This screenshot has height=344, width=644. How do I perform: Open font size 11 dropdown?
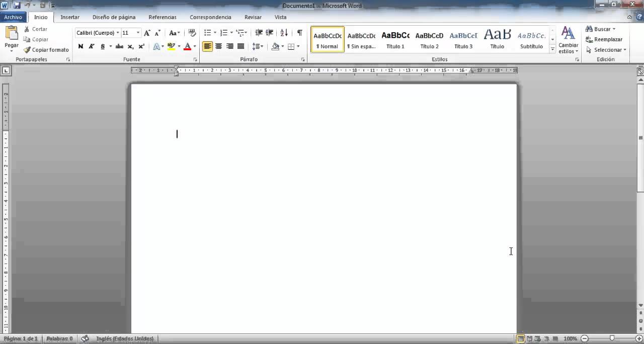138,33
